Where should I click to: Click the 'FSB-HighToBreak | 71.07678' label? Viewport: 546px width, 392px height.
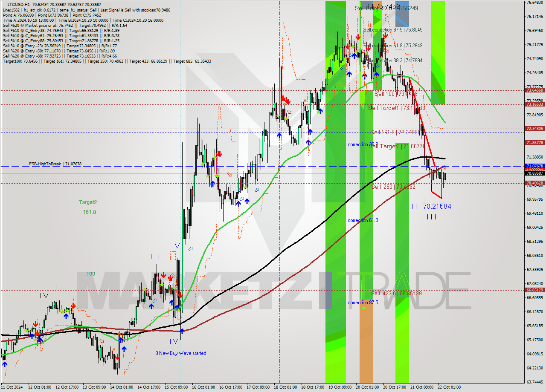coord(55,164)
